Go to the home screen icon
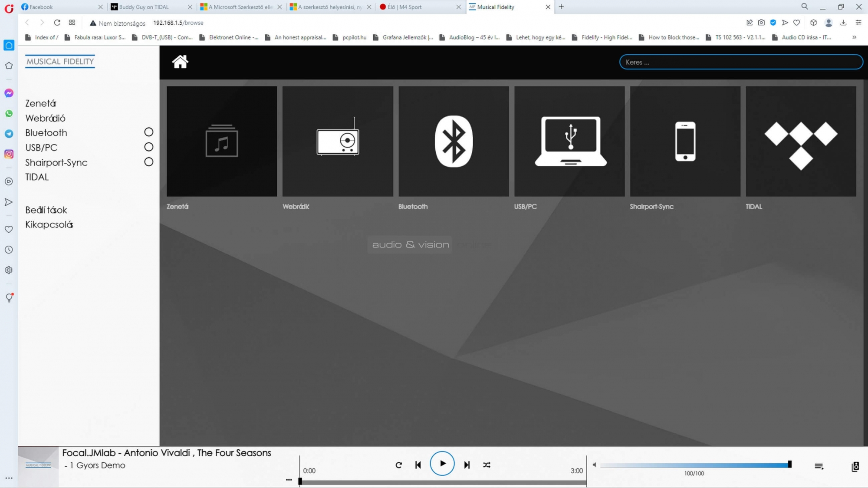The image size is (868, 488). click(x=180, y=62)
